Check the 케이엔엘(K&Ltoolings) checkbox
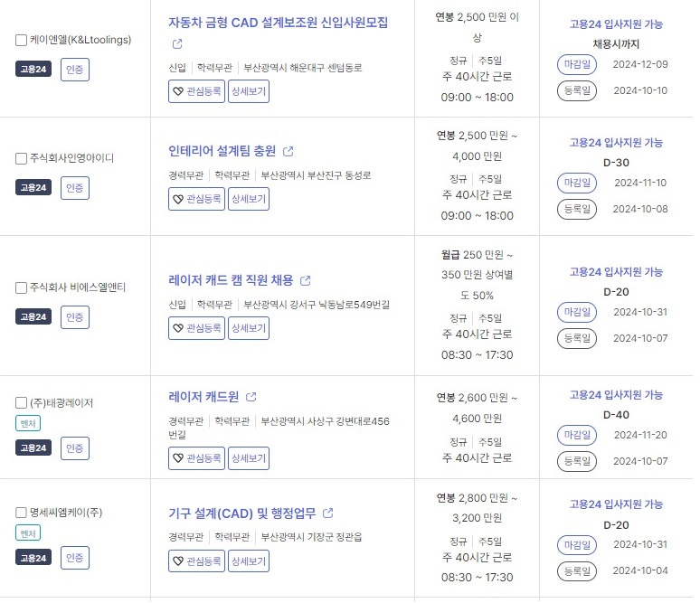 (21, 40)
